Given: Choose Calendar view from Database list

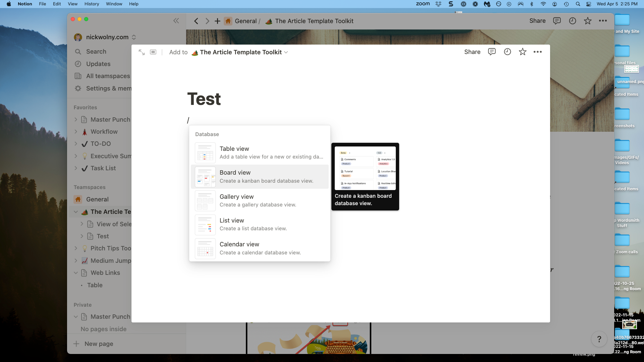Looking at the screenshot, I should click(260, 248).
